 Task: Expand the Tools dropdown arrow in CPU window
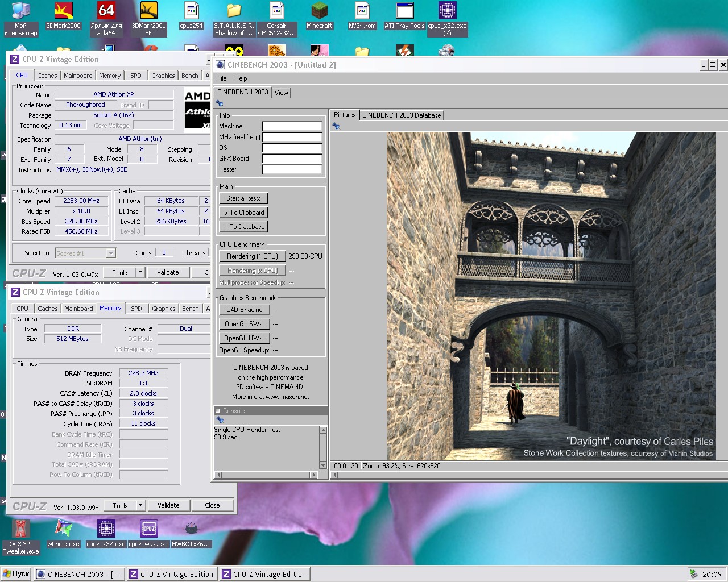(140, 272)
